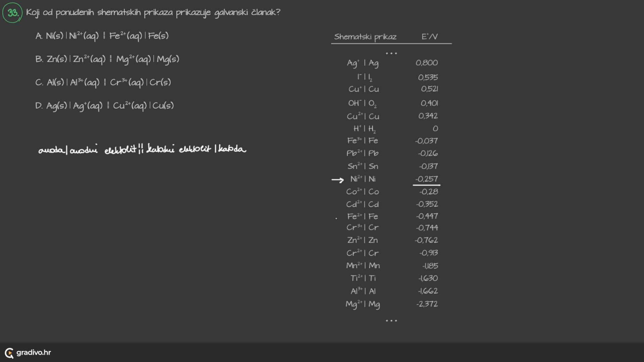This screenshot has width=644, height=362.
Task: Click the question text about galvanski članak
Action: 153,13
